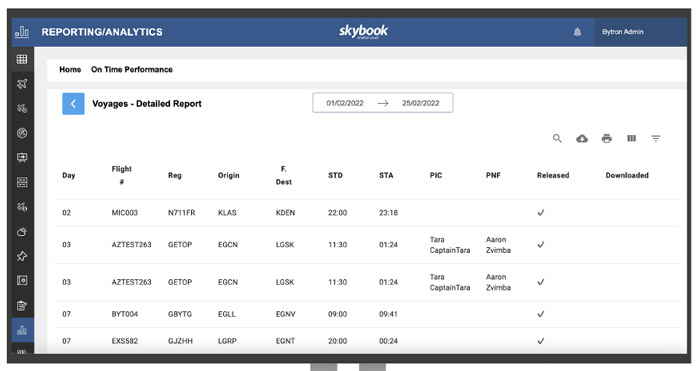Screen dimensions: 700x371
Task: Open the clipboard notes icon in sidebar
Action: 22,305
